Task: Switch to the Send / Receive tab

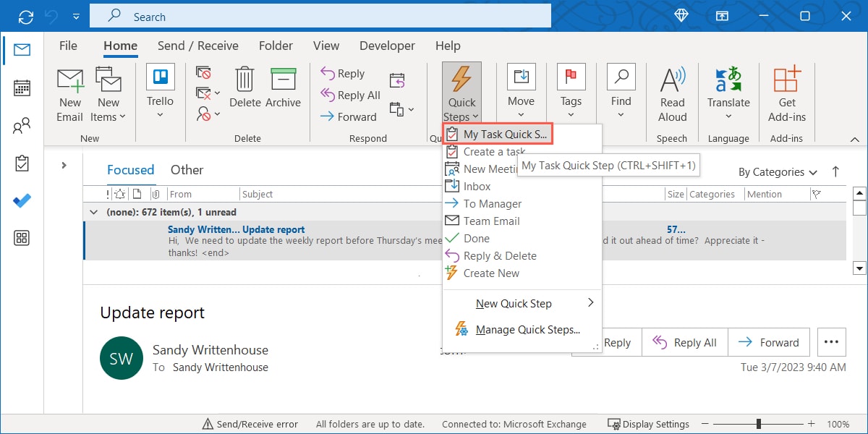Action: [197, 46]
